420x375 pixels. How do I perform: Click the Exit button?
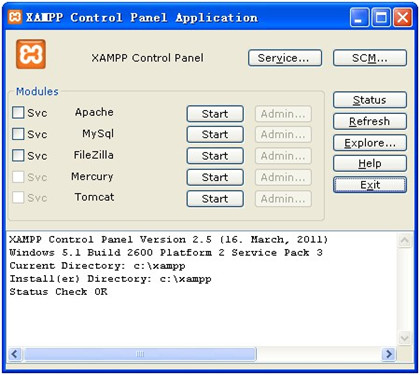pos(370,185)
